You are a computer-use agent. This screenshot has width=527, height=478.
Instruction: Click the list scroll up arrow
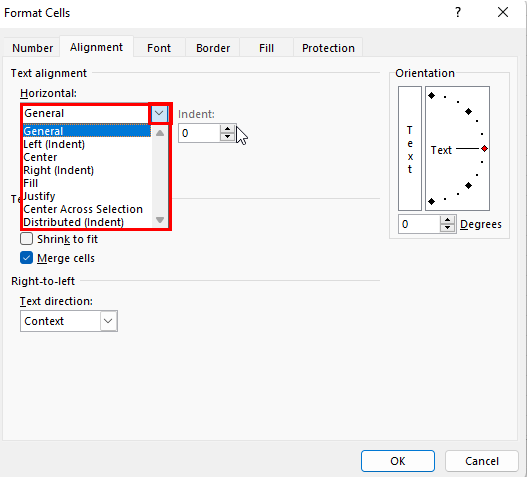[x=160, y=133]
